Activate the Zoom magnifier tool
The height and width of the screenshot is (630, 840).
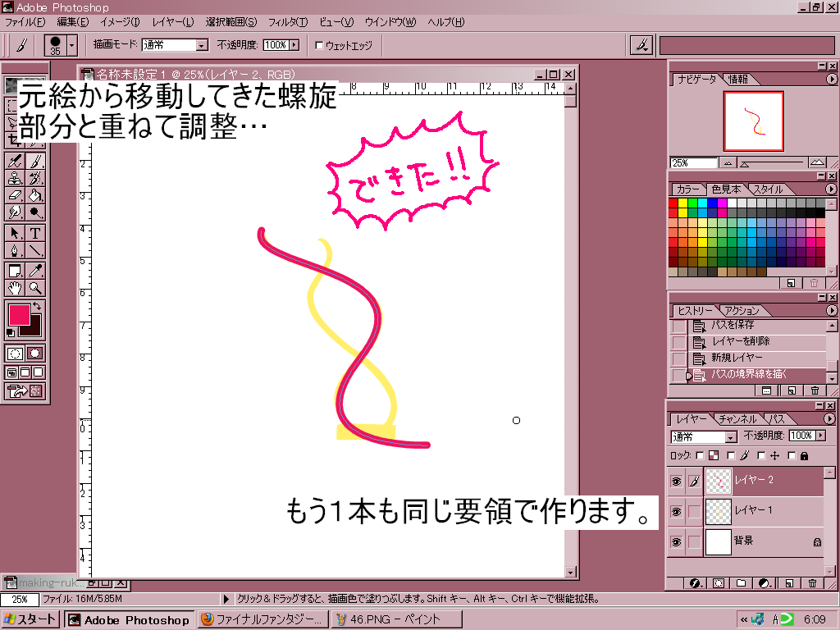(35, 288)
